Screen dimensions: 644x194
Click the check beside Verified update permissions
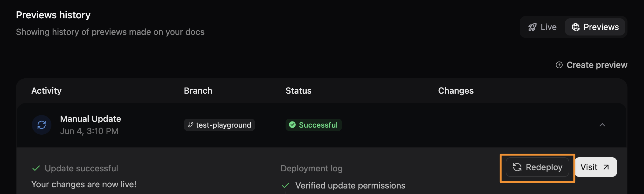[286, 185]
